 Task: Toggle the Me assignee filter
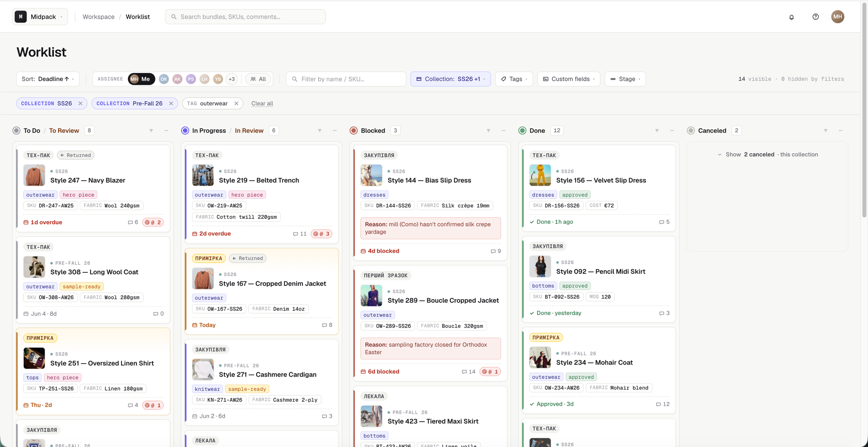141,79
